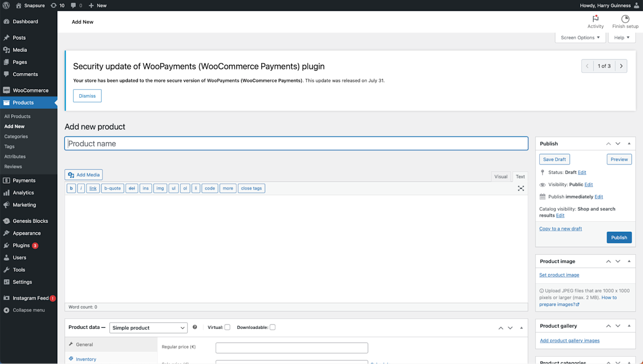Click Add product gallery images link

click(x=570, y=341)
